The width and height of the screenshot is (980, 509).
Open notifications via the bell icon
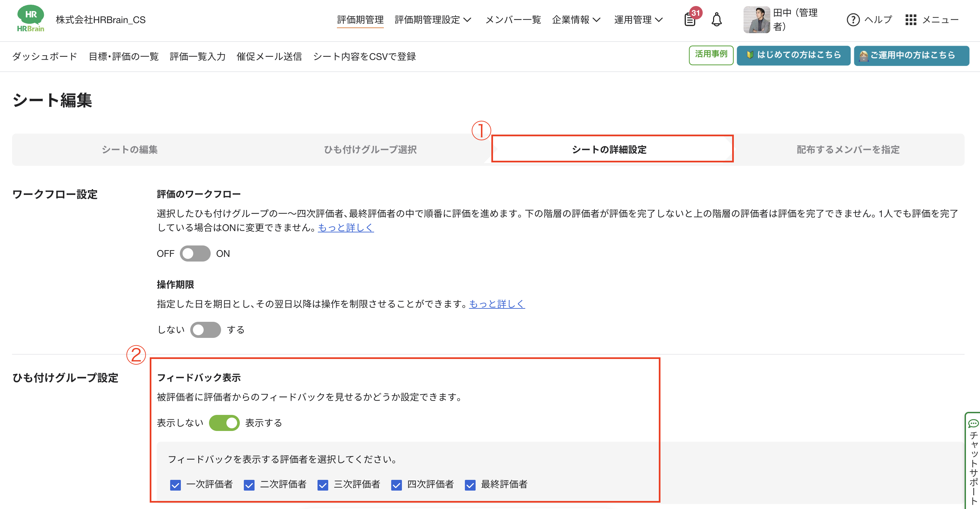pos(717,20)
